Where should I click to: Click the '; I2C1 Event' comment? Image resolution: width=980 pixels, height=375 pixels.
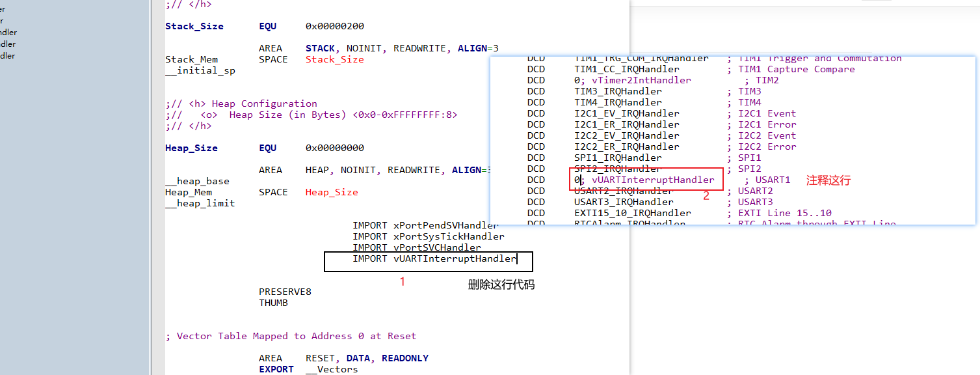[x=761, y=114]
